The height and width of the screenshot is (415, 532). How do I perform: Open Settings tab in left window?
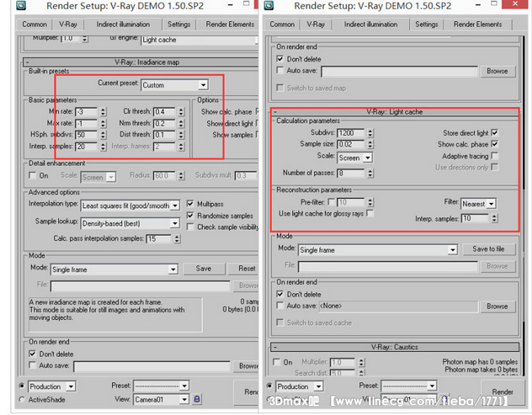pyautogui.click(x=178, y=25)
